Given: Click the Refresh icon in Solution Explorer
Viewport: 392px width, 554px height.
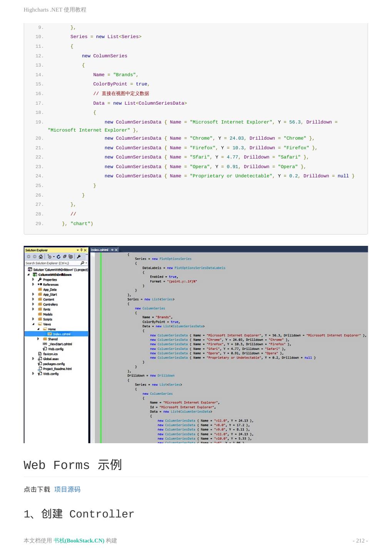Looking at the screenshot, I should pos(58,257).
